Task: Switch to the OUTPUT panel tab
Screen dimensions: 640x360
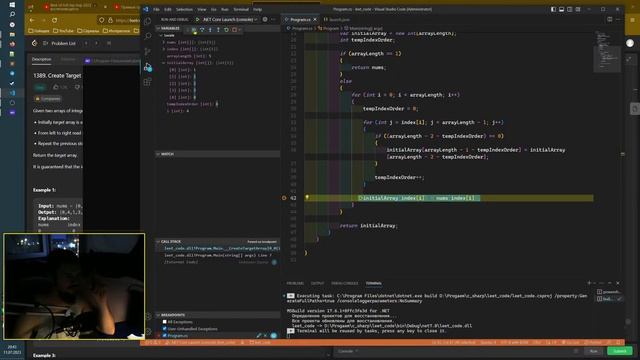Action: coord(318,283)
